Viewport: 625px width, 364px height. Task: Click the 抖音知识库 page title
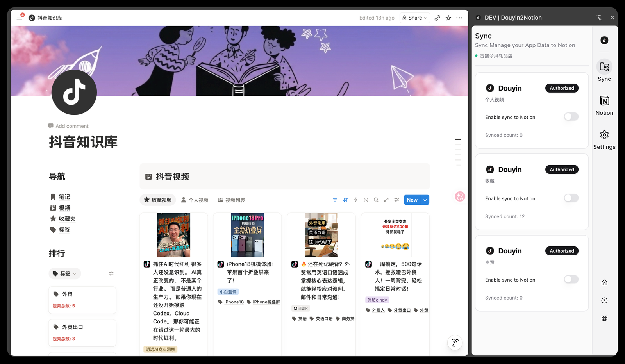coord(83,142)
